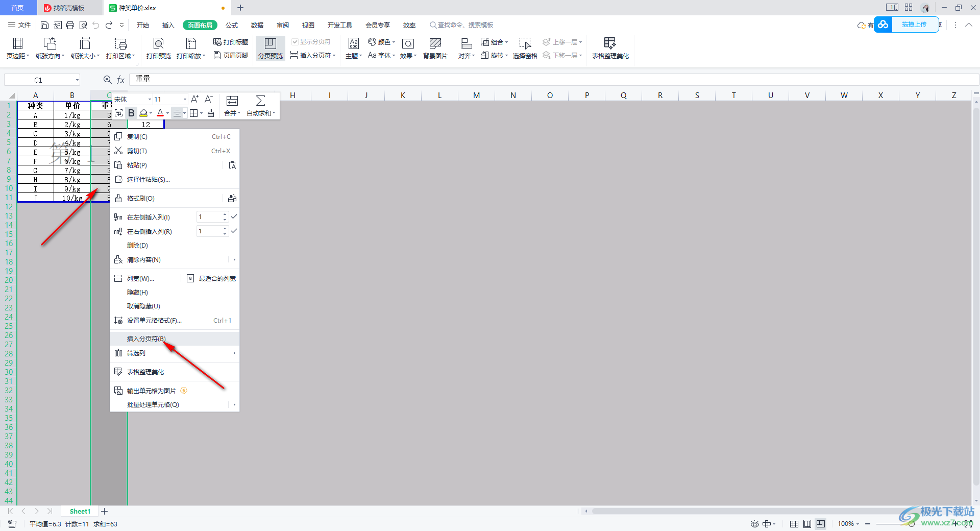Screen dimensions: 980x531
Task: Apply the yellow fill color
Action: (143, 113)
